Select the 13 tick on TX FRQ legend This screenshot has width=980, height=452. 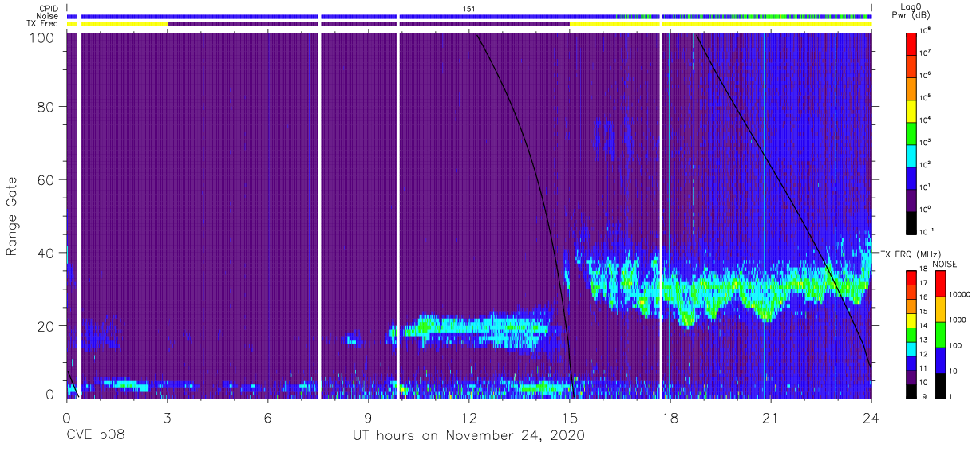[924, 340]
